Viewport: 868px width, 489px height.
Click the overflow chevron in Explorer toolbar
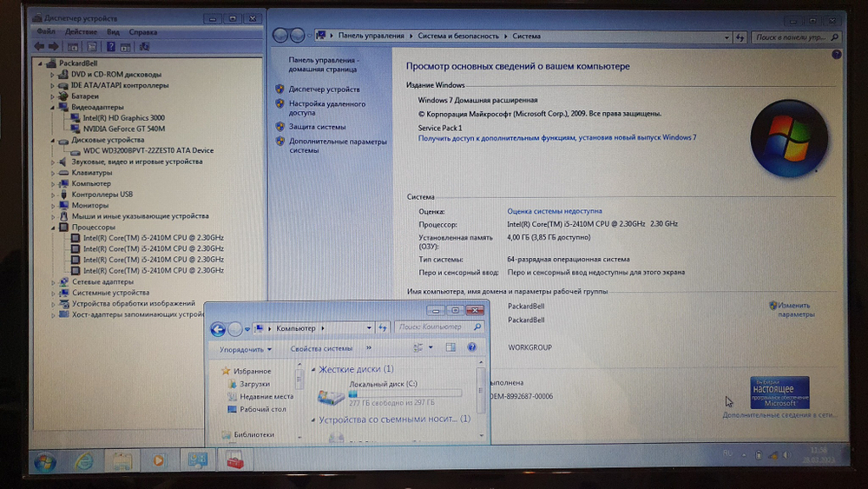click(x=369, y=347)
